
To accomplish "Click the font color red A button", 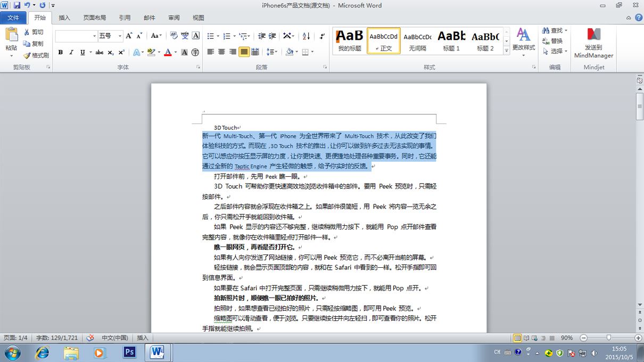I will point(168,52).
